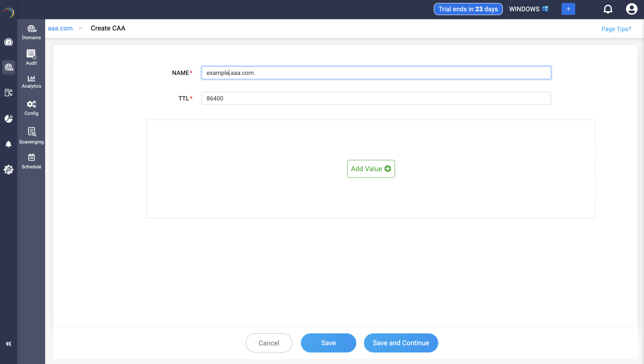Open Page Tips help link

[x=616, y=29]
